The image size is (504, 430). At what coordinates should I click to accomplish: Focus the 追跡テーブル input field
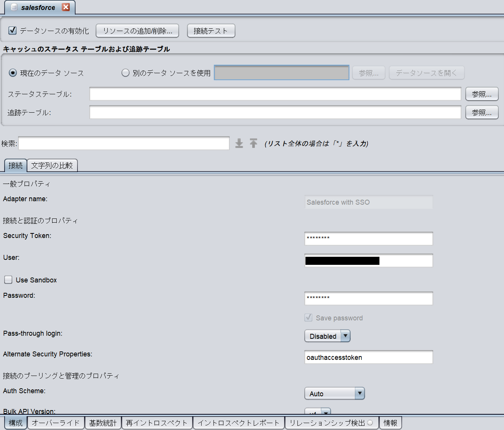click(275, 112)
